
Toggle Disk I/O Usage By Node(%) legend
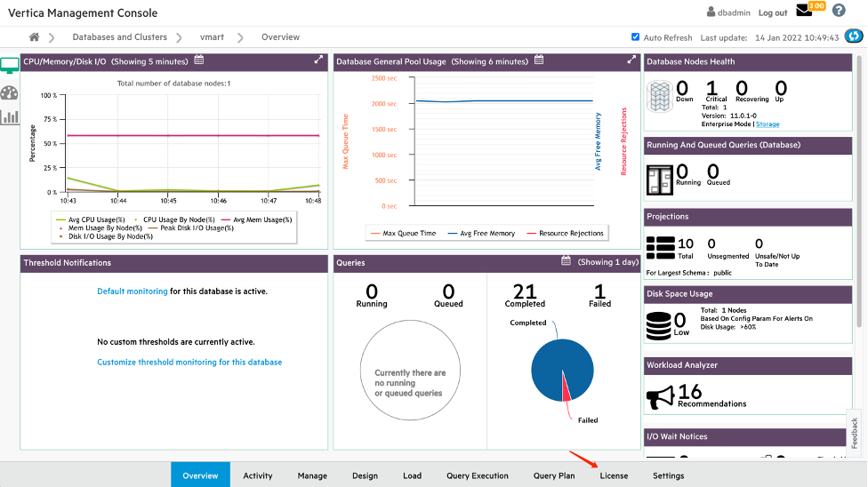(105, 236)
